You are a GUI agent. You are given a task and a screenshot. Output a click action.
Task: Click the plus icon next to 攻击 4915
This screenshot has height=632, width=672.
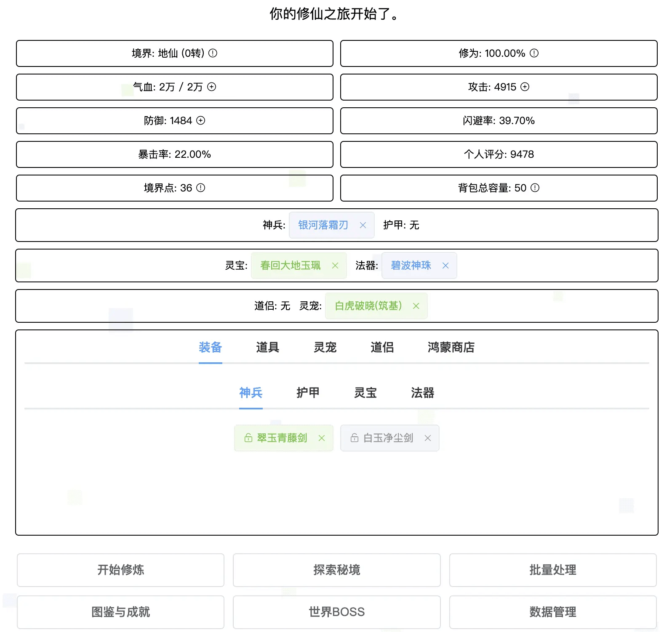pos(525,87)
